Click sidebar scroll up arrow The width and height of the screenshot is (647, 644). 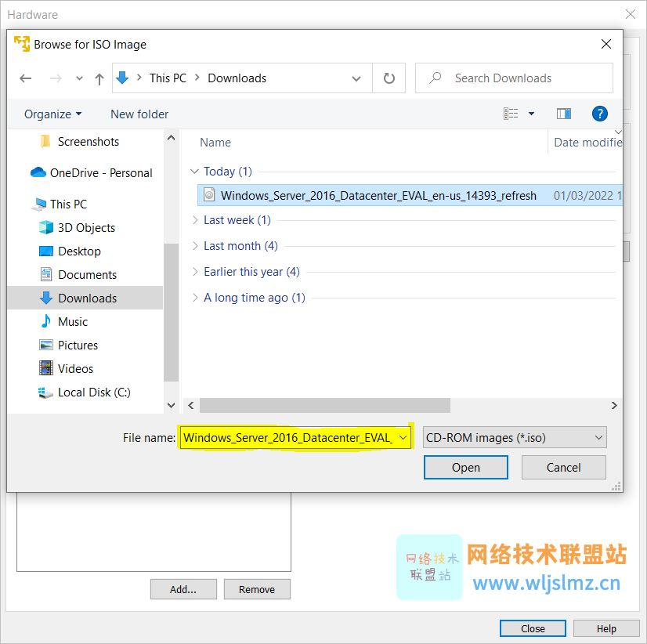pyautogui.click(x=172, y=138)
